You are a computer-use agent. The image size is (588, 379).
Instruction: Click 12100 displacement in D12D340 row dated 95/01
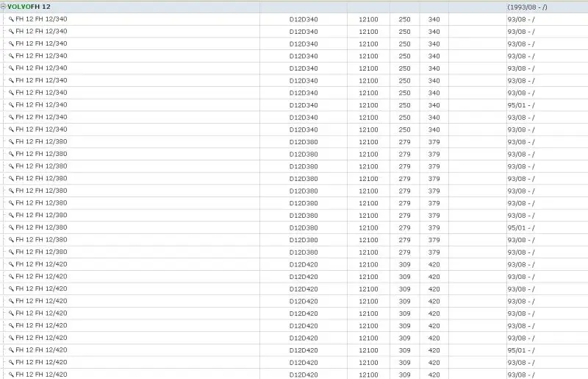point(368,105)
